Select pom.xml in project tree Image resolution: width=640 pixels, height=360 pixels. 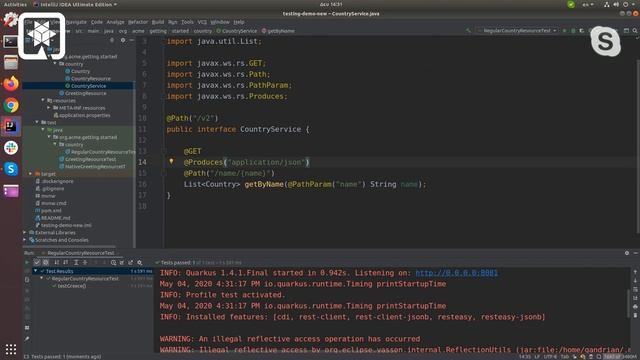click(x=51, y=211)
